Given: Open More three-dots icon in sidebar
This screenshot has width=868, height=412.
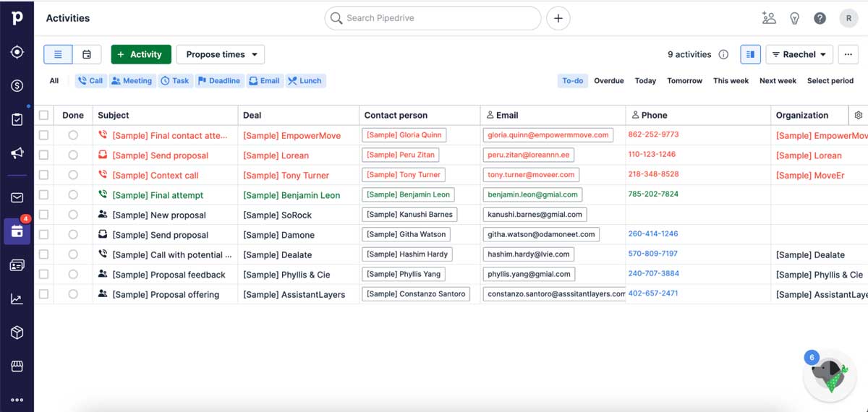Looking at the screenshot, I should coord(17,400).
